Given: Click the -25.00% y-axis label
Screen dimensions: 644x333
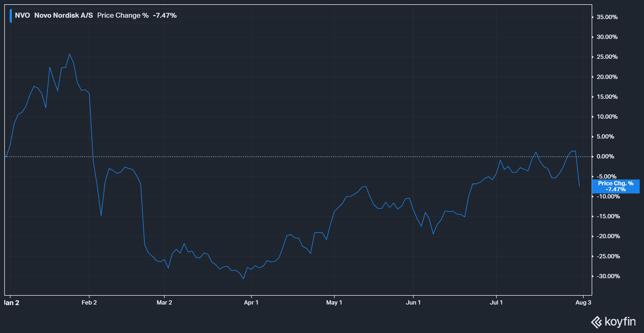Looking at the screenshot, I should [608, 256].
